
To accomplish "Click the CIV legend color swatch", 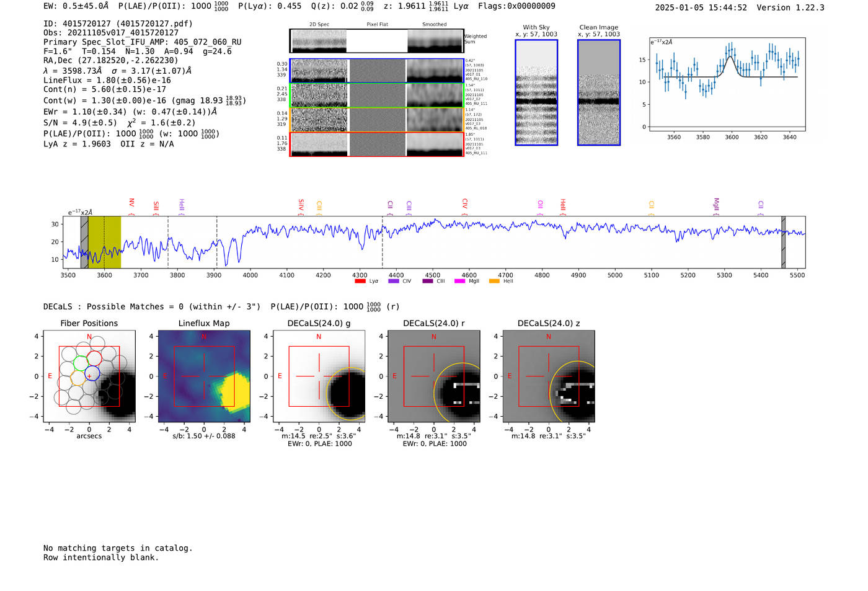I will point(393,281).
